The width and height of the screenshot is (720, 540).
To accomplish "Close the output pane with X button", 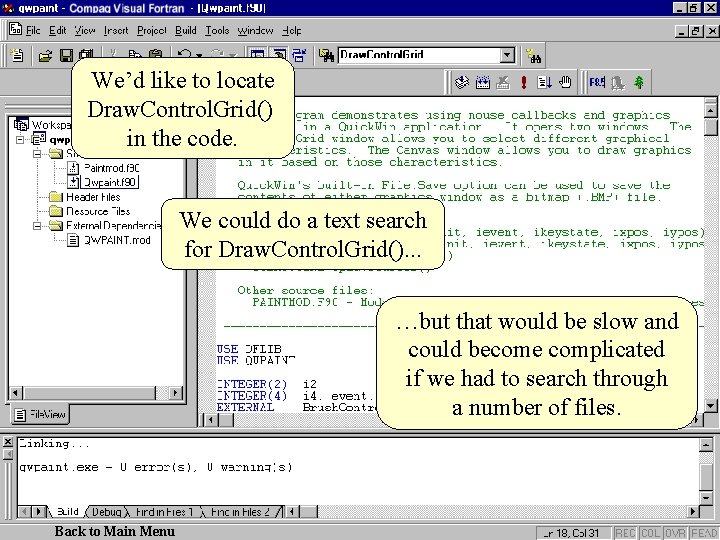I will 8,442.
